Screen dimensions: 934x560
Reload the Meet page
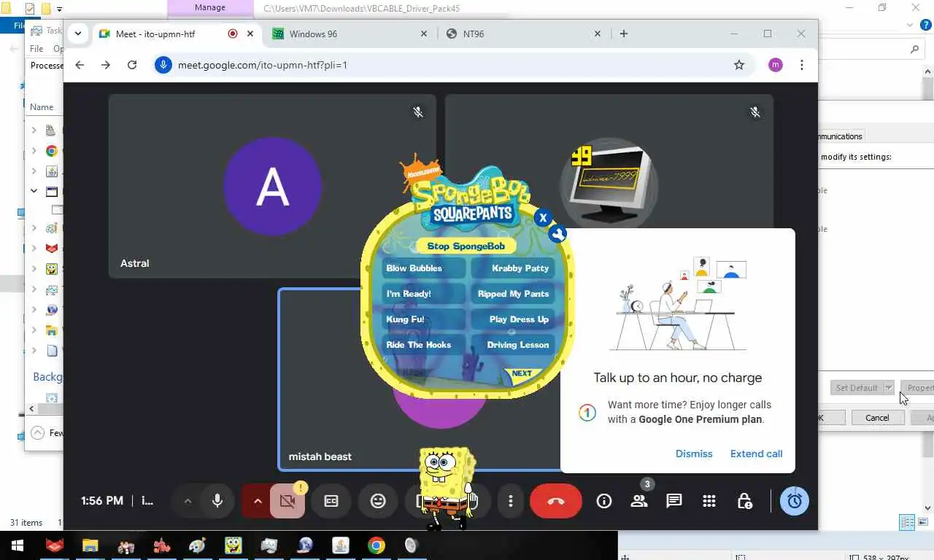132,65
